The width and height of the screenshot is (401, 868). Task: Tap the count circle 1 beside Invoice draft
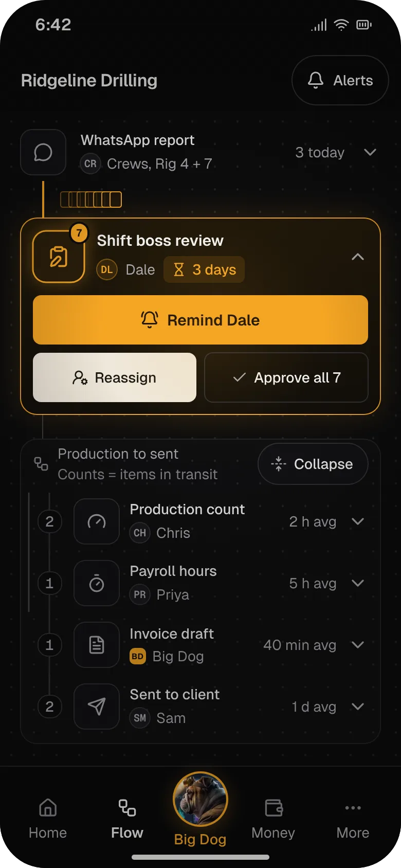pyautogui.click(x=49, y=645)
